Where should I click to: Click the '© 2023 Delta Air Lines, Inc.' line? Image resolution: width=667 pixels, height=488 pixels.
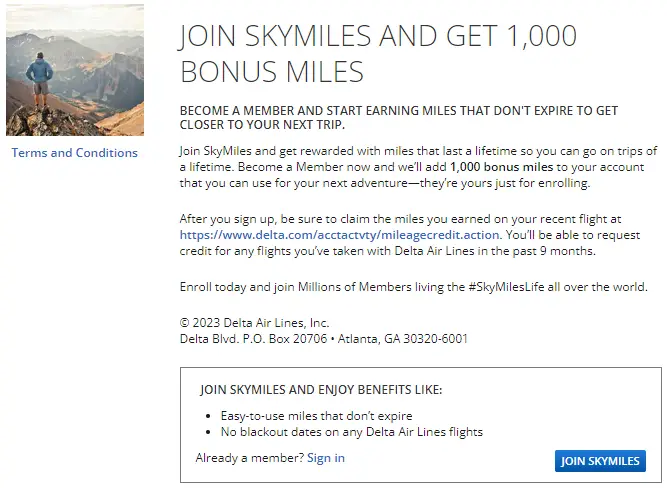tap(254, 322)
